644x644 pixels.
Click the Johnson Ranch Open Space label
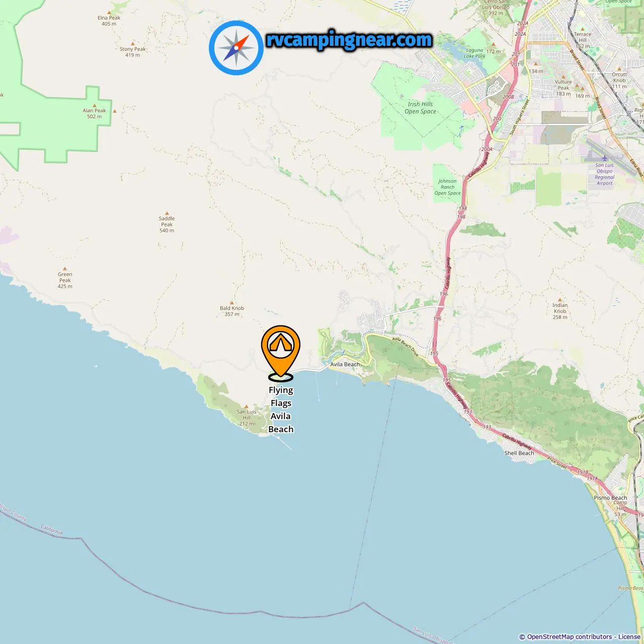(447, 187)
